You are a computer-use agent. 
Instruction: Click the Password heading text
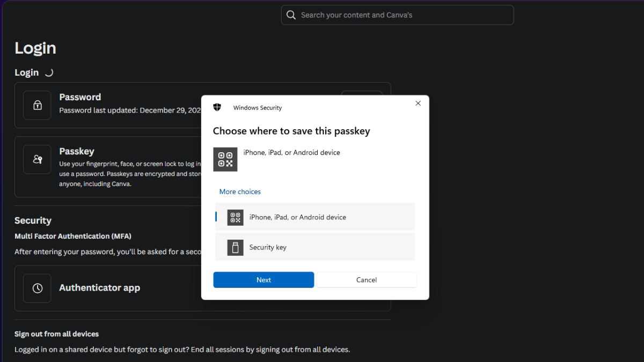[x=80, y=97]
